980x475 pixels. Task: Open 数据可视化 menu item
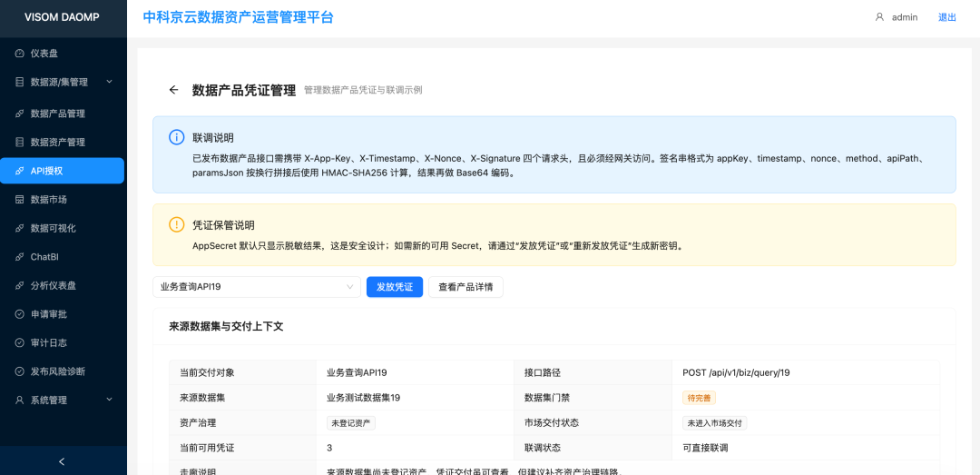[x=64, y=229]
